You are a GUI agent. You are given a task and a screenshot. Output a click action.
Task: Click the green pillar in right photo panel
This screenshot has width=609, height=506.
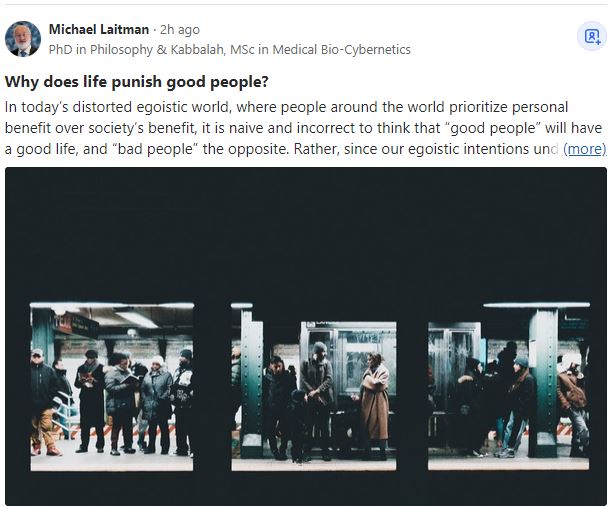[x=543, y=383]
